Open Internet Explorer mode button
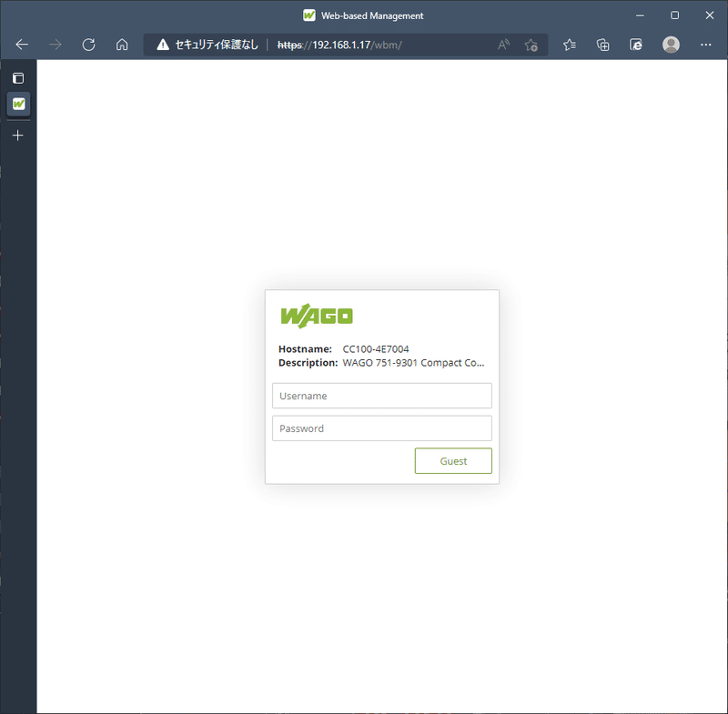Image resolution: width=728 pixels, height=714 pixels. pos(636,45)
